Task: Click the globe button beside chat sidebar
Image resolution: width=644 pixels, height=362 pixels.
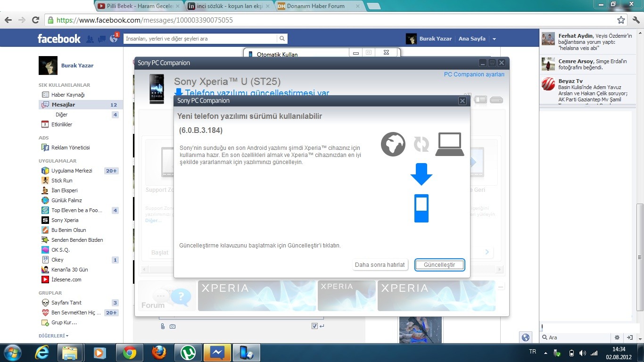Action: (525, 337)
